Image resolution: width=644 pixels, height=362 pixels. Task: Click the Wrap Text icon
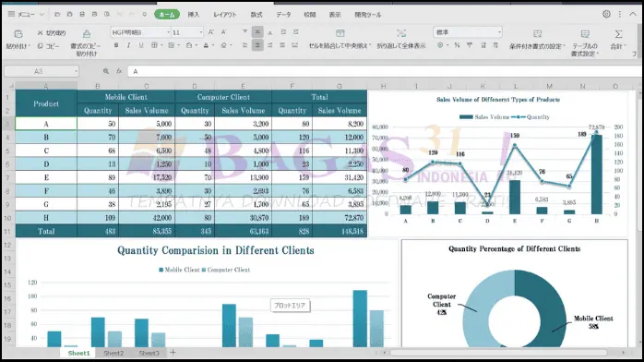coord(401,33)
